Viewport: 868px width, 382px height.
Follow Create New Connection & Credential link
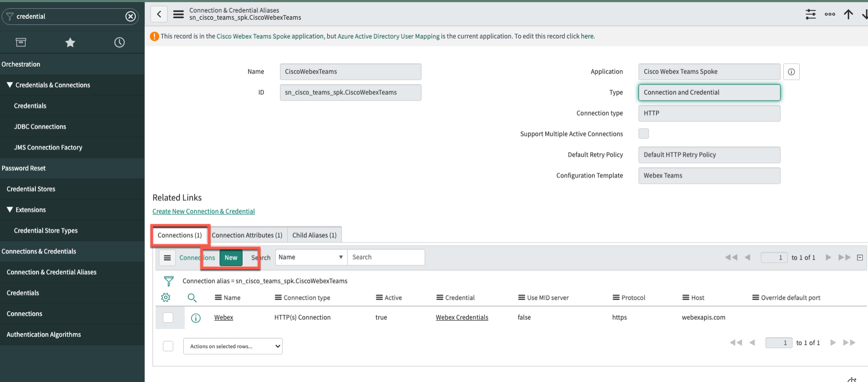coord(203,211)
